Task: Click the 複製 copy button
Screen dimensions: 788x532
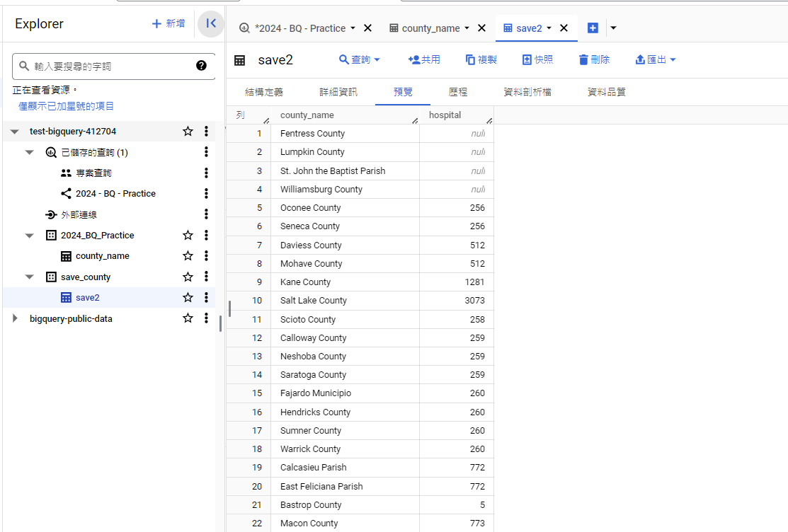Action: [x=481, y=60]
